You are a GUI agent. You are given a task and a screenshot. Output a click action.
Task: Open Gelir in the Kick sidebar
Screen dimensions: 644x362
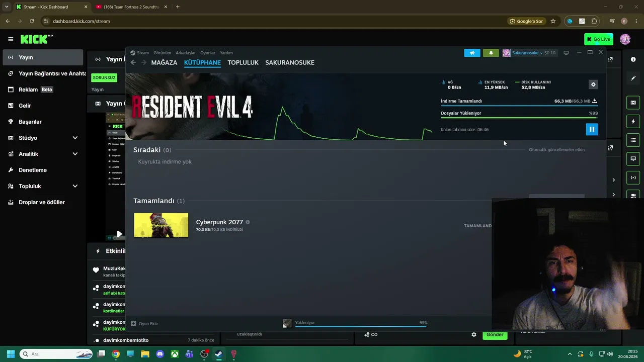43,106
